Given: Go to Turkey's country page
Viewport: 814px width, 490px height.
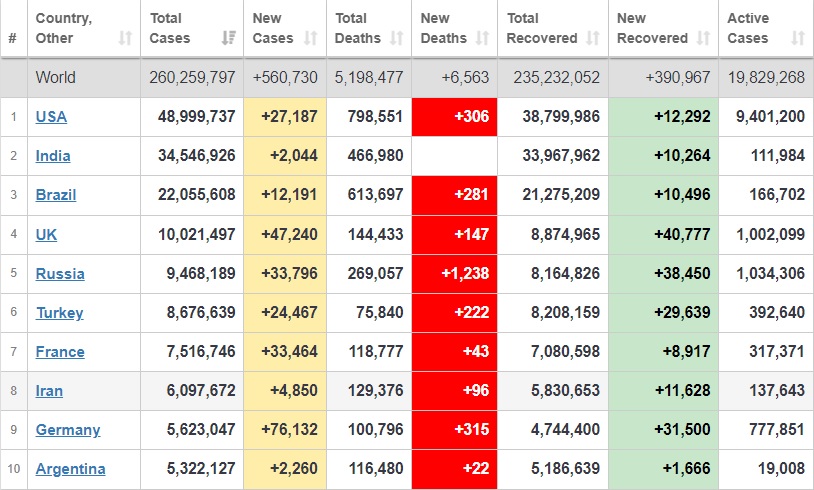Looking at the screenshot, I should point(59,312).
